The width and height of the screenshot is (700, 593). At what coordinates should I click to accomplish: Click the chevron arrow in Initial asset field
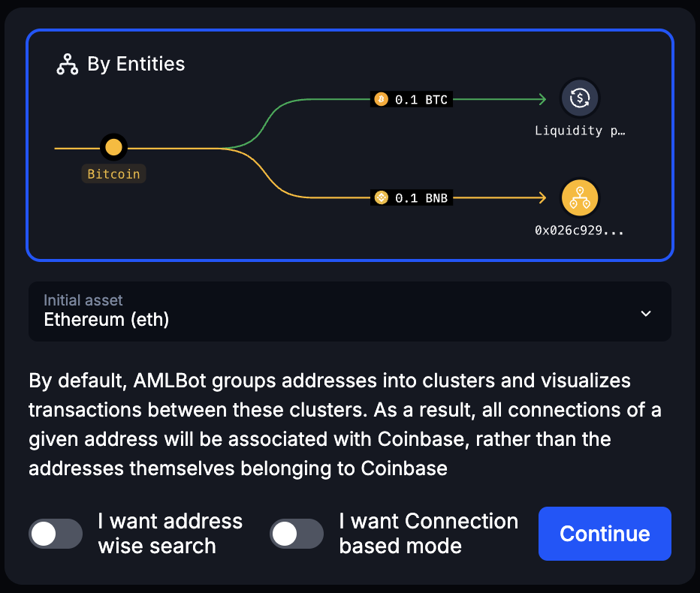(645, 313)
